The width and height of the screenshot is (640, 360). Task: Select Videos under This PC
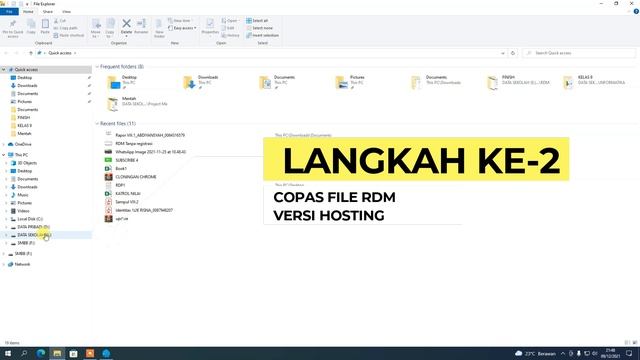23,211
